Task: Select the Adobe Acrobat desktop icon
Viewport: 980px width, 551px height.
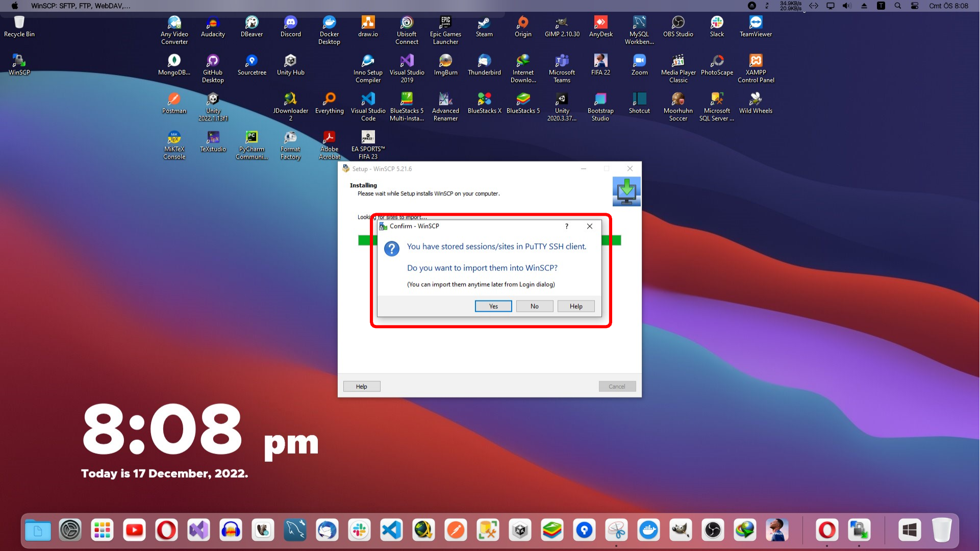Action: (330, 145)
